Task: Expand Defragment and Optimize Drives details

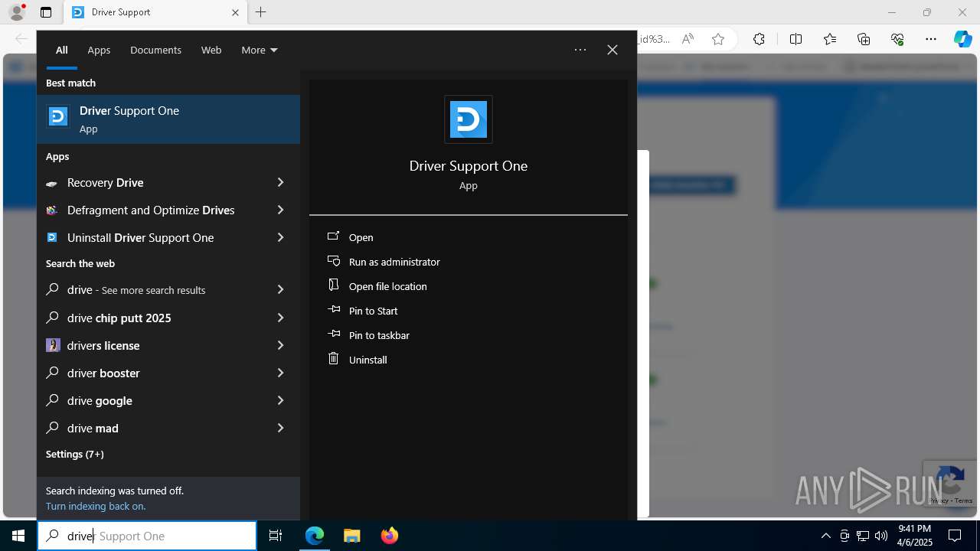Action: coord(280,210)
